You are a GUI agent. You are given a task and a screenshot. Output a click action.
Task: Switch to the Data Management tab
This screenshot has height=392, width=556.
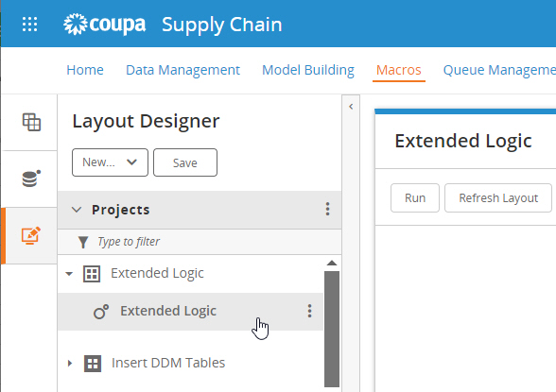click(x=183, y=70)
